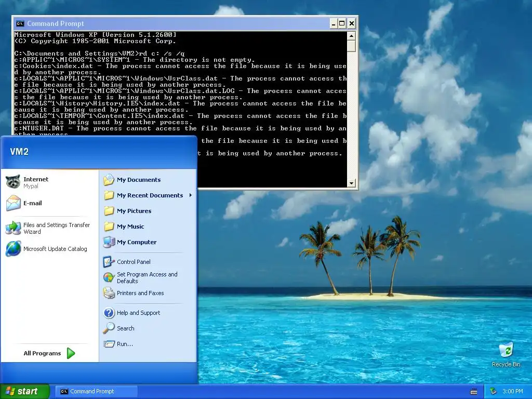Click Internet Mypal label text
The width and height of the screenshot is (532, 399).
(36, 182)
